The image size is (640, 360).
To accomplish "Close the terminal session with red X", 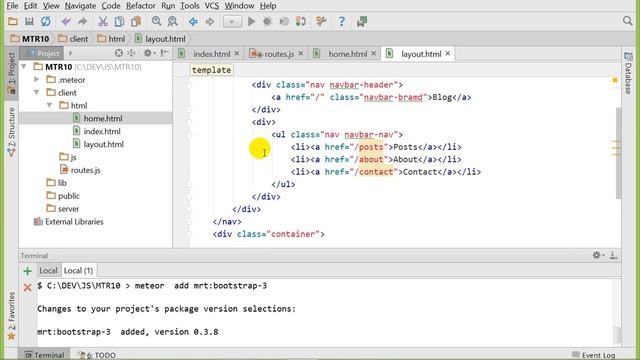I will (x=27, y=288).
